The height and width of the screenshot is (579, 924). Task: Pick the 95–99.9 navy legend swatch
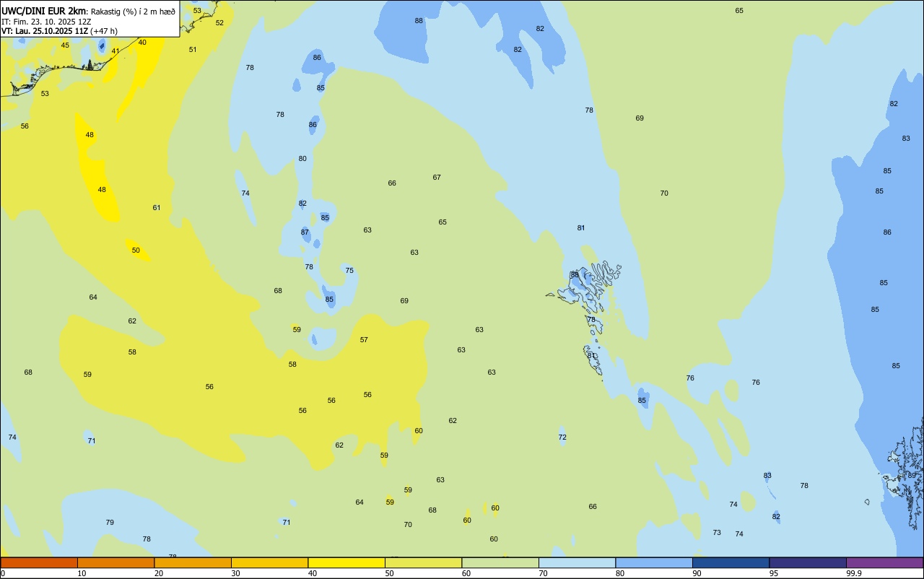click(x=808, y=562)
